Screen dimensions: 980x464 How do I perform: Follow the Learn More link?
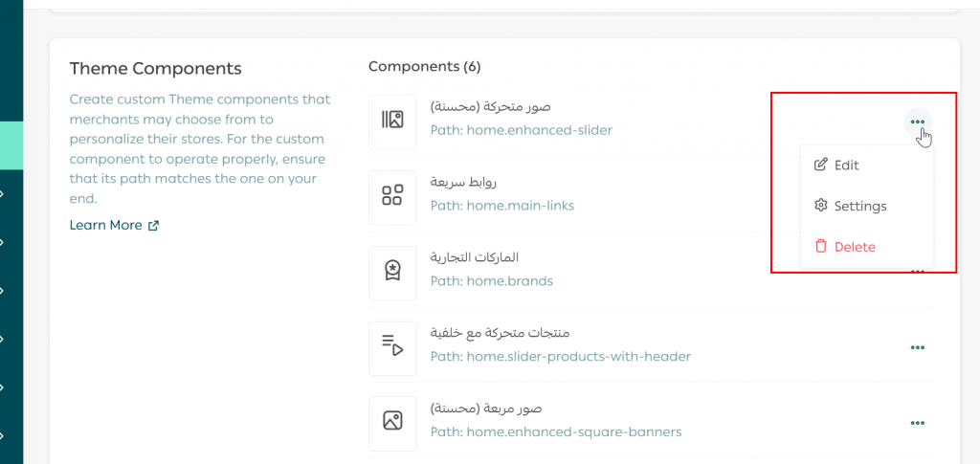(105, 225)
